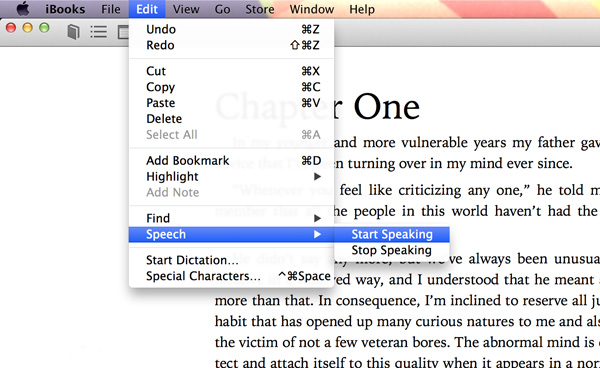Click the green zoom window button
The image size is (600, 368).
(44, 28)
